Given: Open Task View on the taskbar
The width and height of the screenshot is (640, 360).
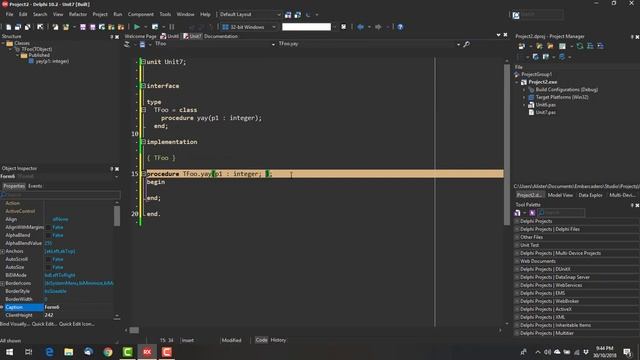Looking at the screenshot, I should tap(29, 351).
